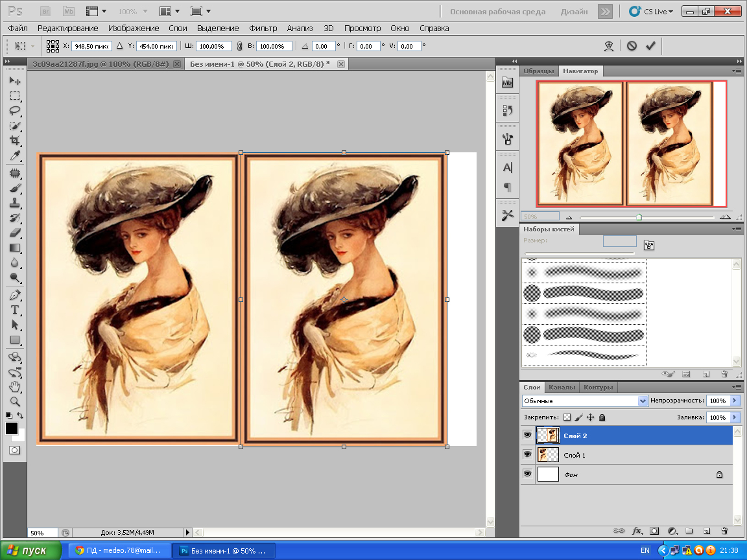Image resolution: width=747 pixels, height=560 pixels.
Task: Select the Rectangular Marquee tool
Action: [15, 96]
